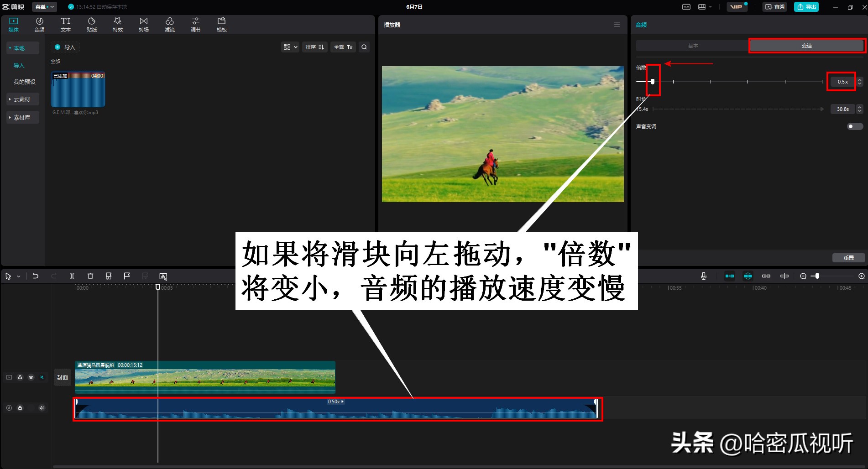Toggle the 声音变调 switch
868x469 pixels.
[854, 126]
